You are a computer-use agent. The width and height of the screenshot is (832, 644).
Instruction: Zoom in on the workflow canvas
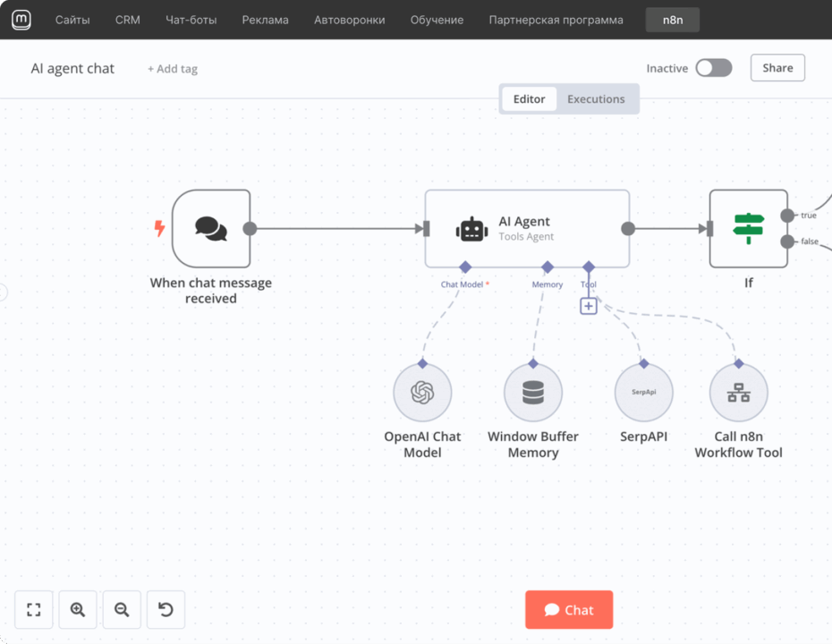click(78, 610)
